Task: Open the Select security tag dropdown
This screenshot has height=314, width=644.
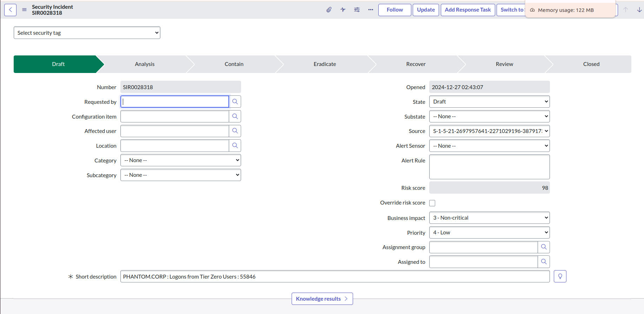Action: (87, 33)
